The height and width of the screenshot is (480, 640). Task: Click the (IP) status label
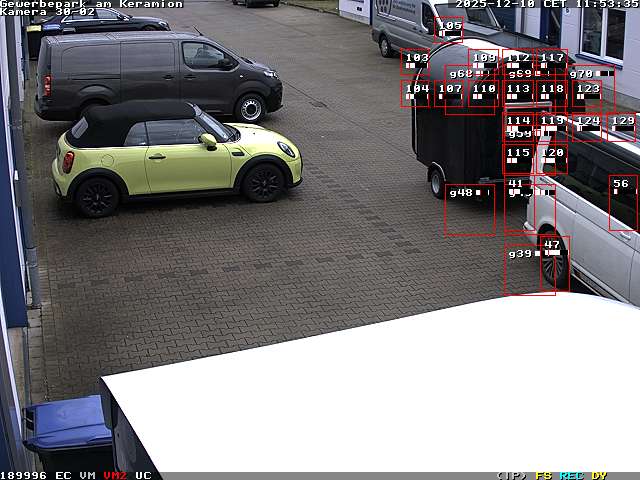pos(511,475)
